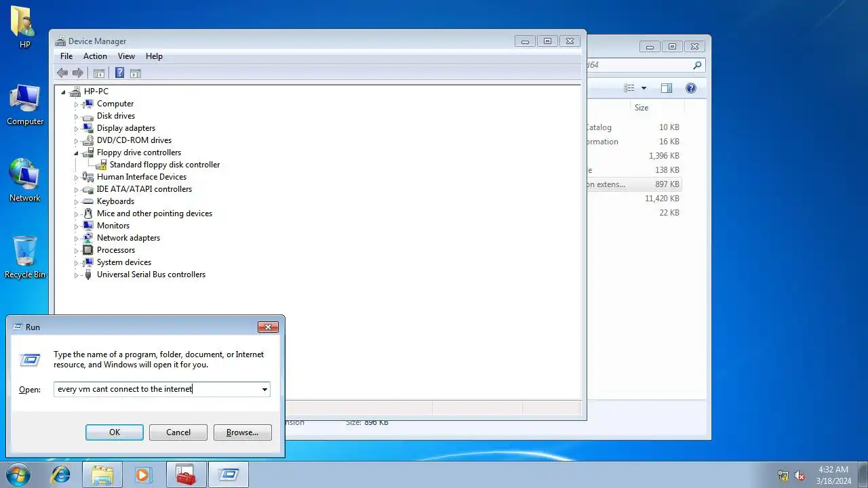868x488 pixels.
Task: Select the Recycle Bin desktop icon
Action: pos(25,258)
